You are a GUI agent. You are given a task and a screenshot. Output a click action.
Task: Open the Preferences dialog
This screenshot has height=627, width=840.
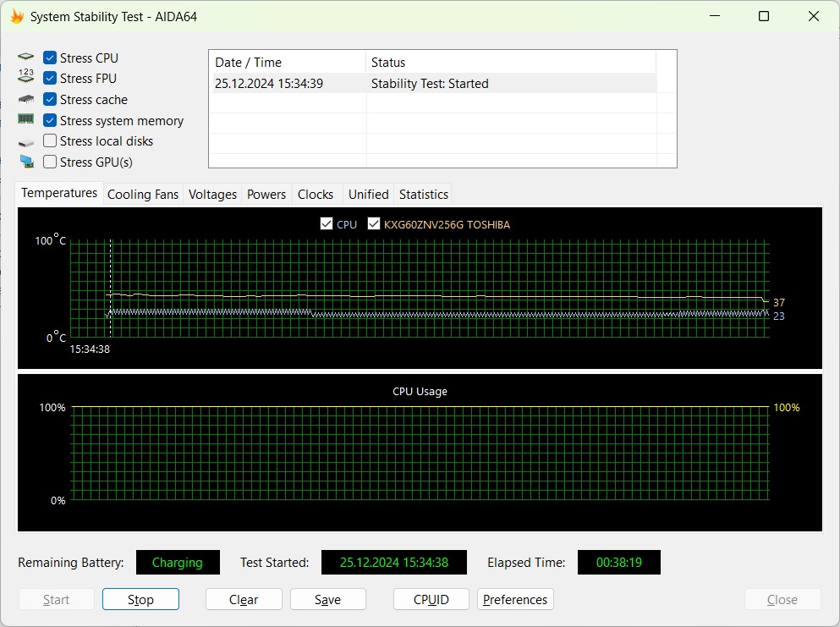pyautogui.click(x=515, y=599)
